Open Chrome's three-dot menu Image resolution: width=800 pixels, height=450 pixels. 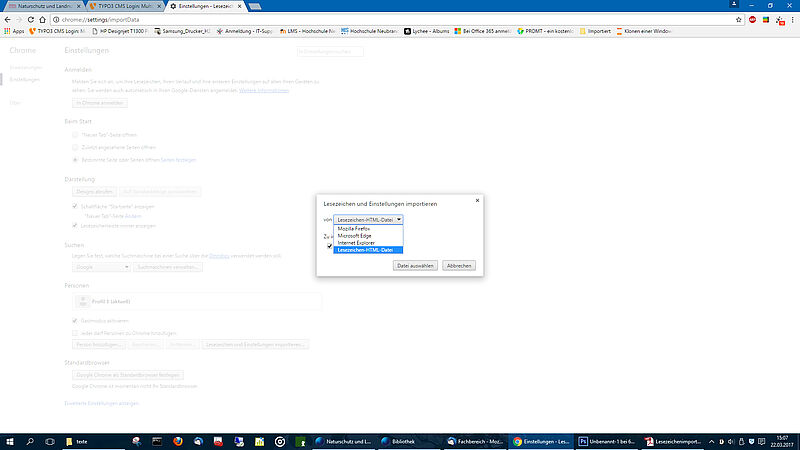[792, 19]
